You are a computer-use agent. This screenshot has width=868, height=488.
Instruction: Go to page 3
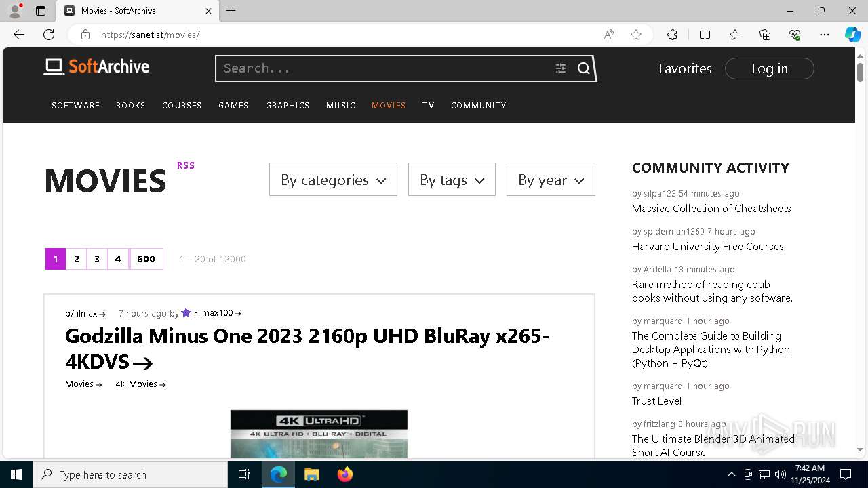[x=97, y=259]
